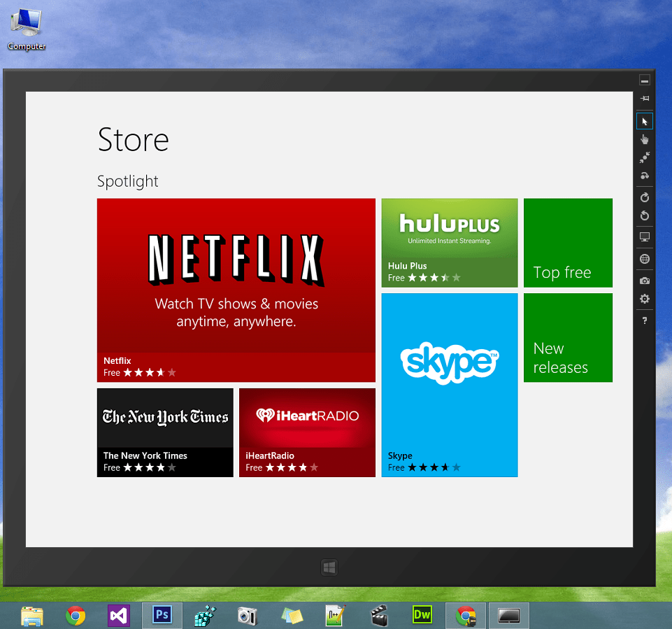Open the Hulu Plus app tile
The width and height of the screenshot is (672, 629).
point(450,243)
